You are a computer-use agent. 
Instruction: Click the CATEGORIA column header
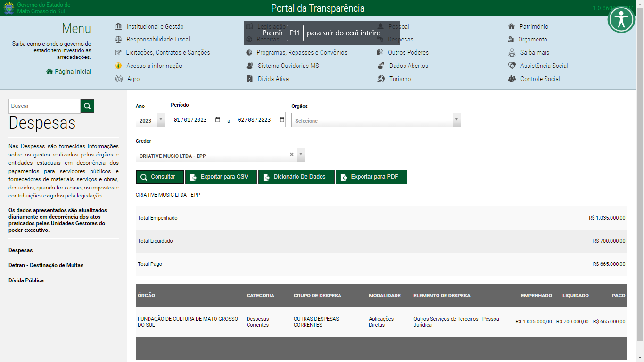260,296
